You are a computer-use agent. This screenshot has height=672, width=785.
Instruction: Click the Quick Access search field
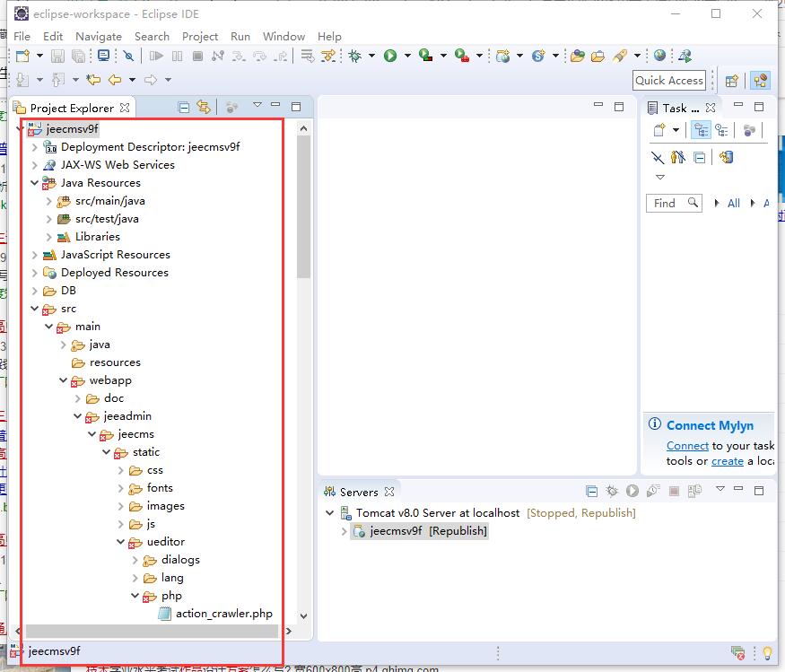coord(668,80)
